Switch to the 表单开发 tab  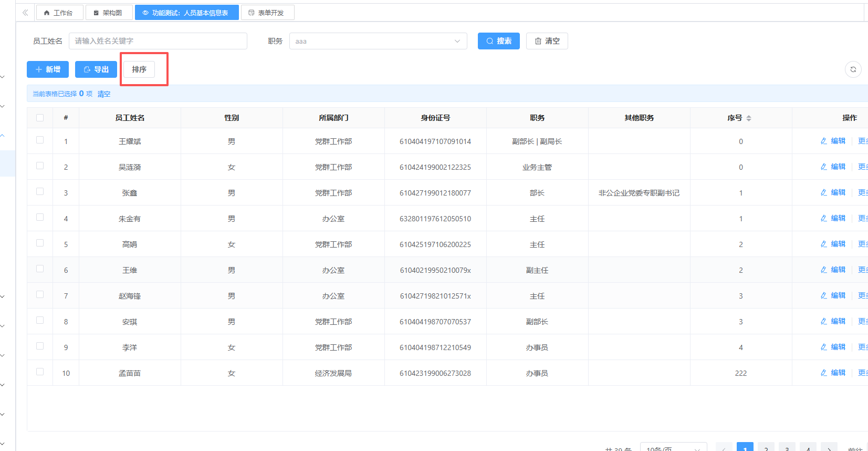[267, 13]
